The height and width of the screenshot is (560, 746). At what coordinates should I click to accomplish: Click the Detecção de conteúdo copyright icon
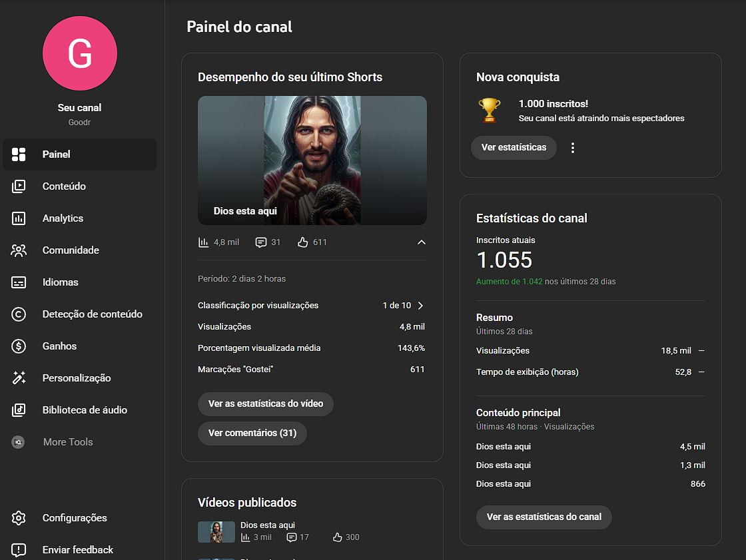coord(19,314)
